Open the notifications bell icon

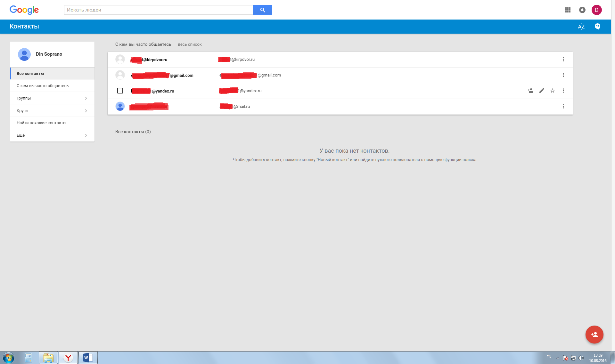(x=582, y=10)
